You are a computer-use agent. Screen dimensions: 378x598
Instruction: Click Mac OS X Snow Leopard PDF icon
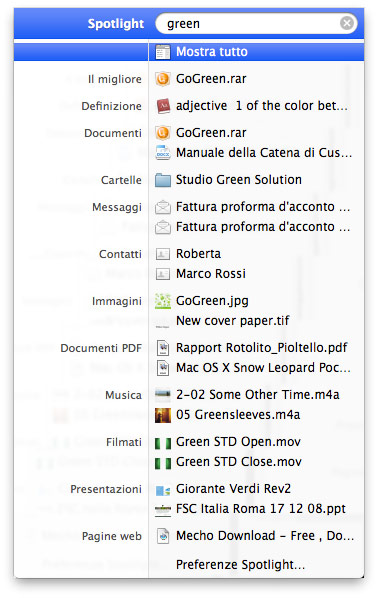click(x=163, y=368)
